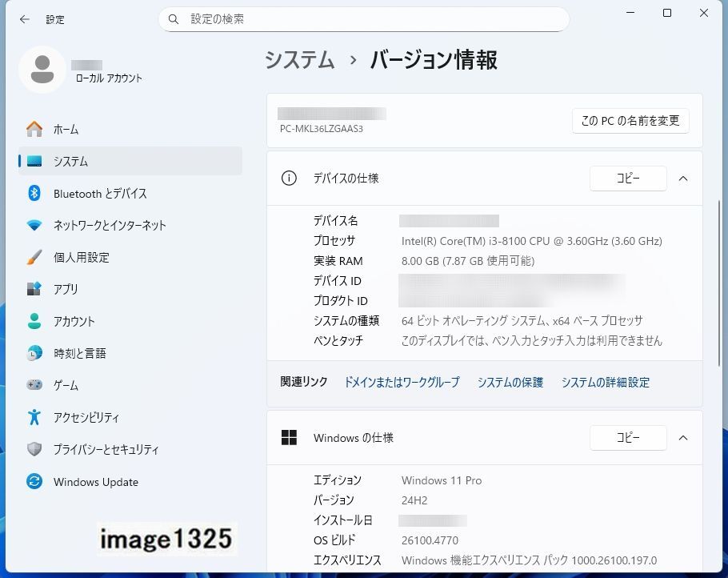Close the settings window
The height and width of the screenshot is (578, 728).
[x=704, y=13]
